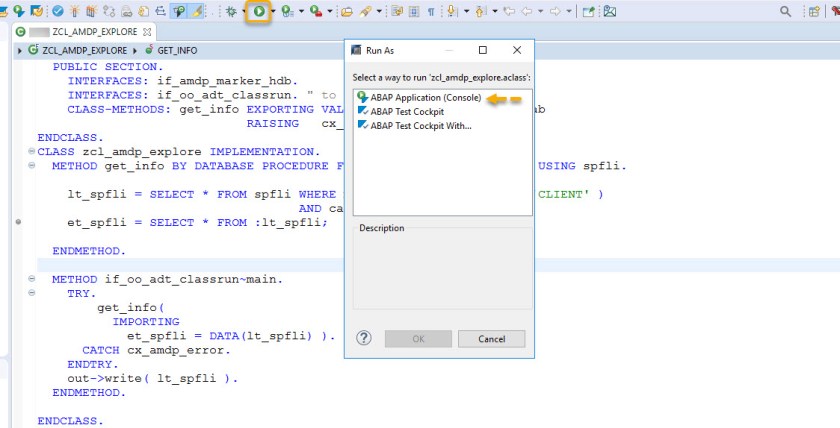Open the Debug dropdown arrow

(x=246, y=12)
